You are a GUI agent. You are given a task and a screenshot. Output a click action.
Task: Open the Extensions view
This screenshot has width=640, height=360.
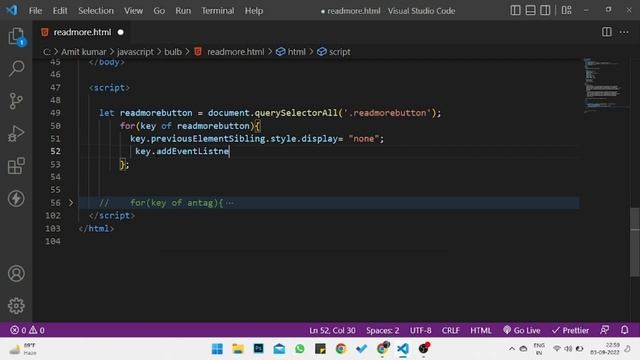(16, 166)
